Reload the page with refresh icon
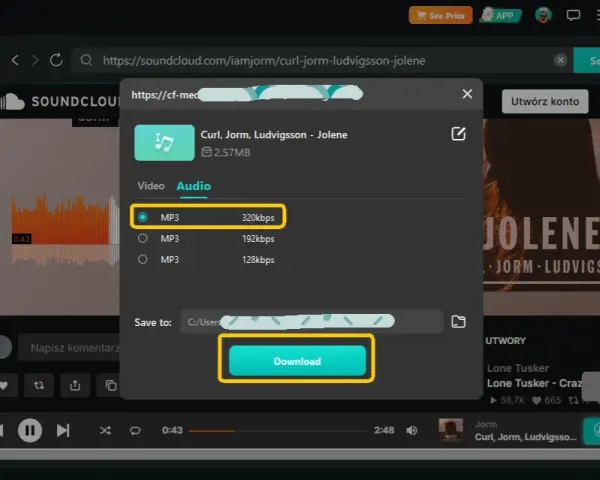600x480 pixels. pyautogui.click(x=56, y=60)
